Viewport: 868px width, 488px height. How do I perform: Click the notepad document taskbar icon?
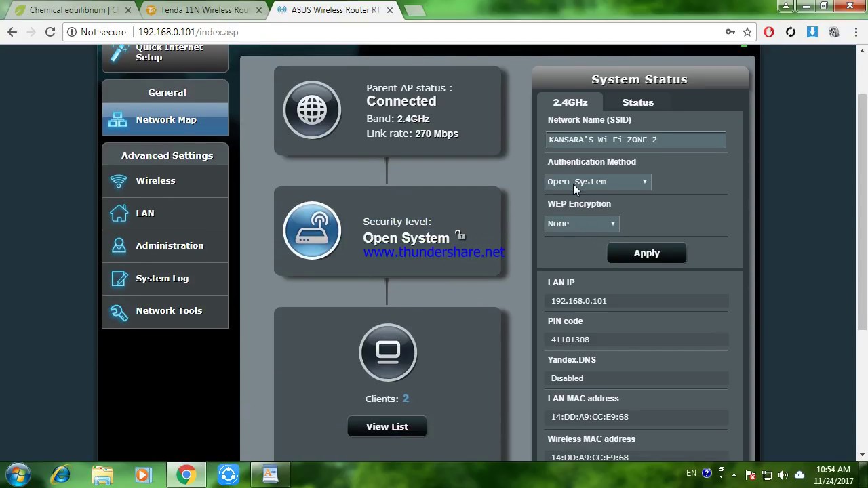point(270,474)
